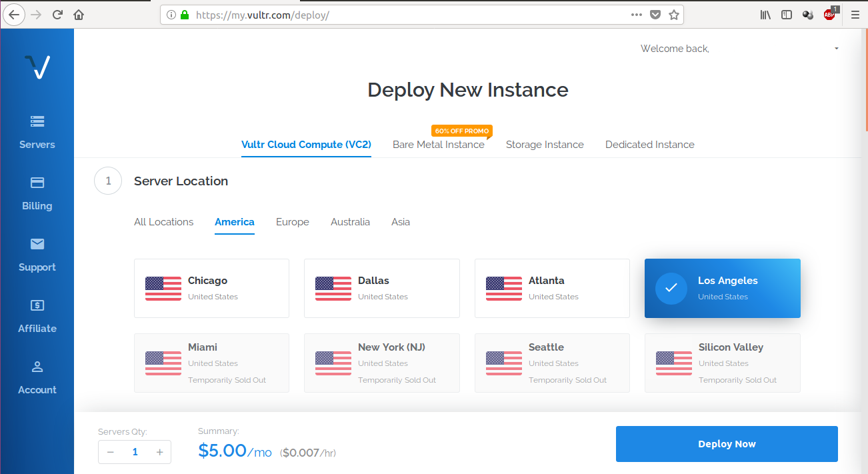Click the $5.00/mo summary price

(235, 451)
